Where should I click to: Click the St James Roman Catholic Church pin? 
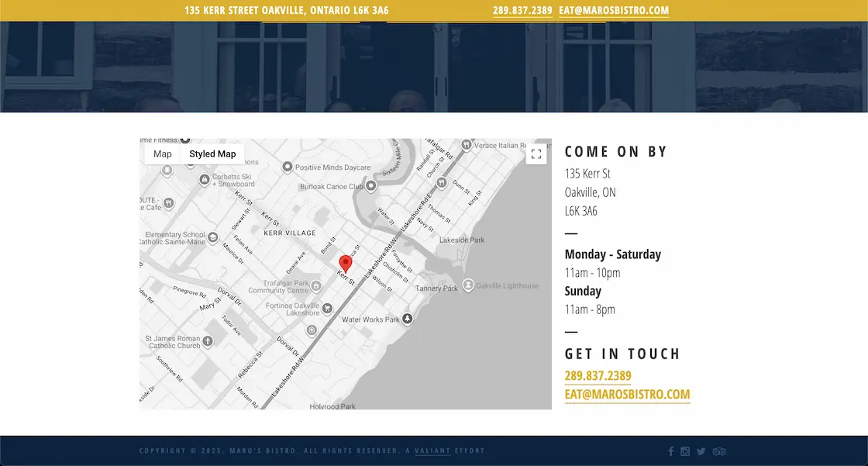pyautogui.click(x=208, y=341)
